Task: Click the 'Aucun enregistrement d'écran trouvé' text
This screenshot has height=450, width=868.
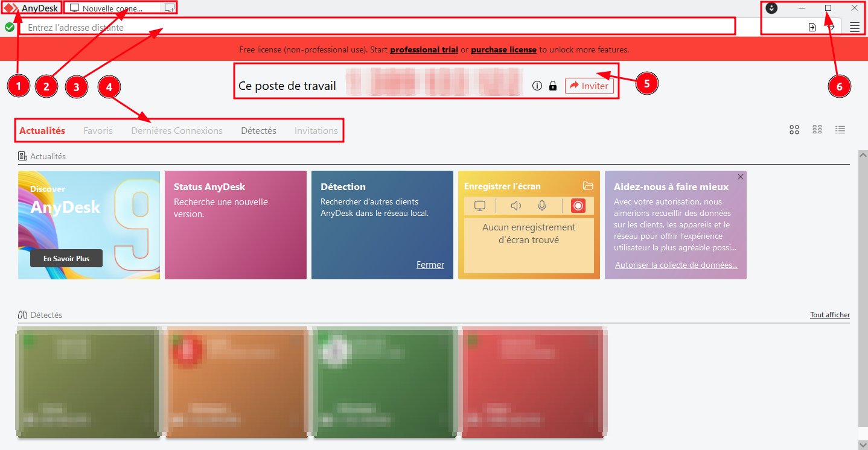Action: click(529, 233)
